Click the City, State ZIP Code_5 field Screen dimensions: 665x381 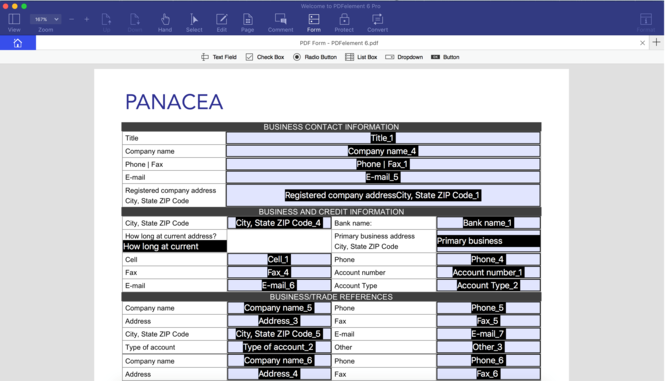pyautogui.click(x=279, y=334)
